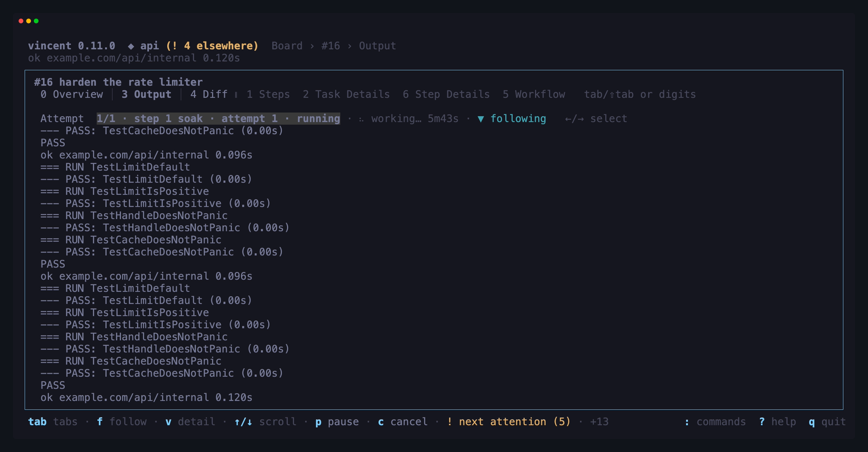The height and width of the screenshot is (452, 868).
Task: Select the 3 Output tab
Action: tap(146, 94)
